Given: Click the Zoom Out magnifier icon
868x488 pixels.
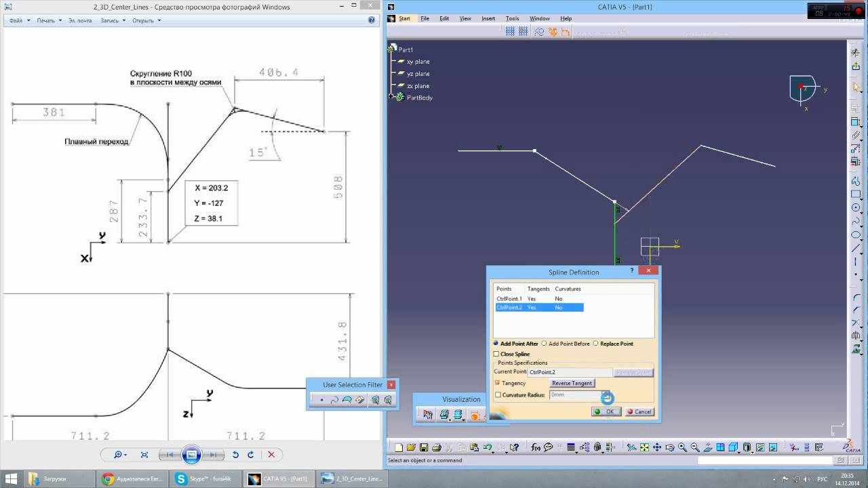Looking at the screenshot, I should (x=695, y=447).
